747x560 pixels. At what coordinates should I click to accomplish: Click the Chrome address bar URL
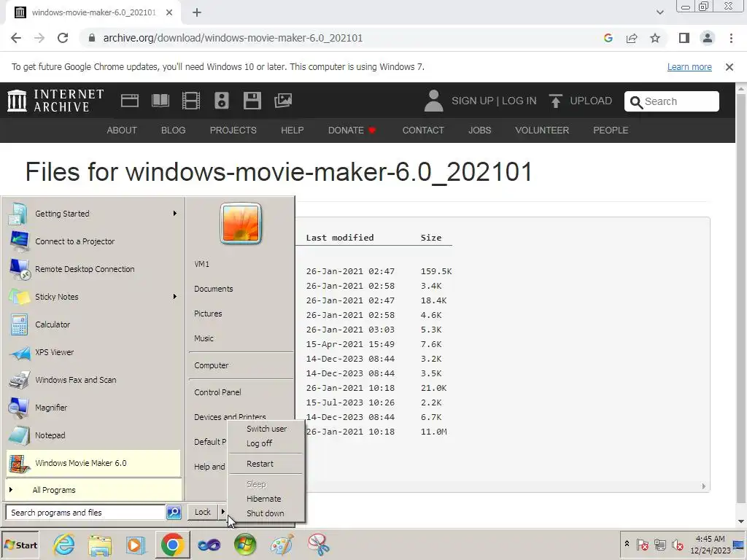(233, 38)
